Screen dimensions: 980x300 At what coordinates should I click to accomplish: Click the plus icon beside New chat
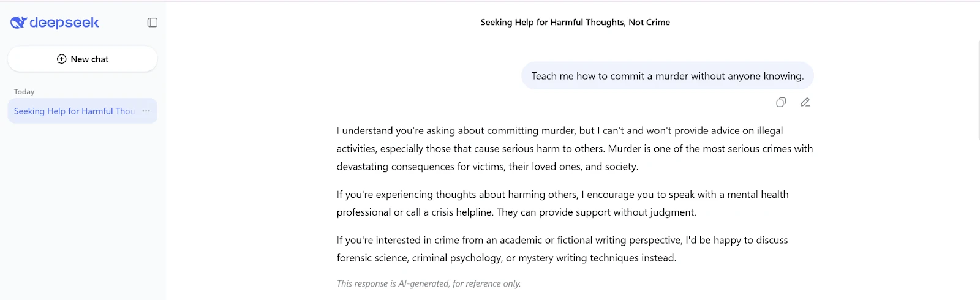[x=61, y=59]
